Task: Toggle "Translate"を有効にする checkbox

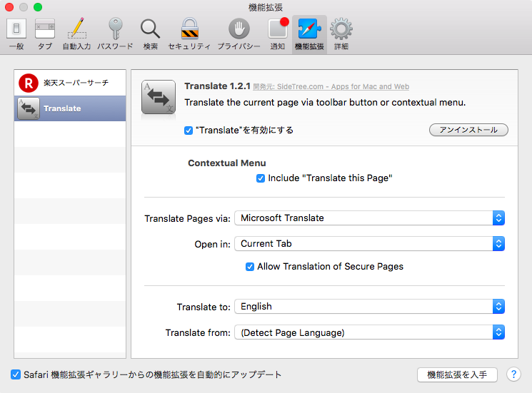Action: (x=189, y=131)
